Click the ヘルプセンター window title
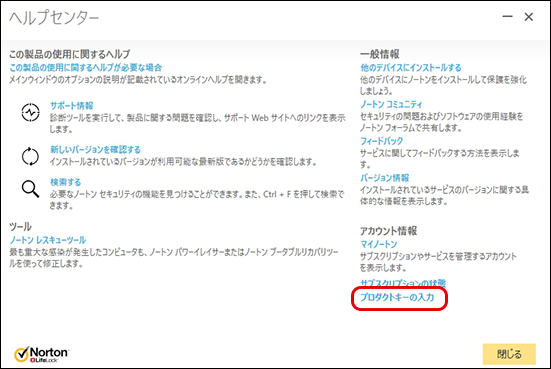The image size is (551, 369). pyautogui.click(x=54, y=18)
